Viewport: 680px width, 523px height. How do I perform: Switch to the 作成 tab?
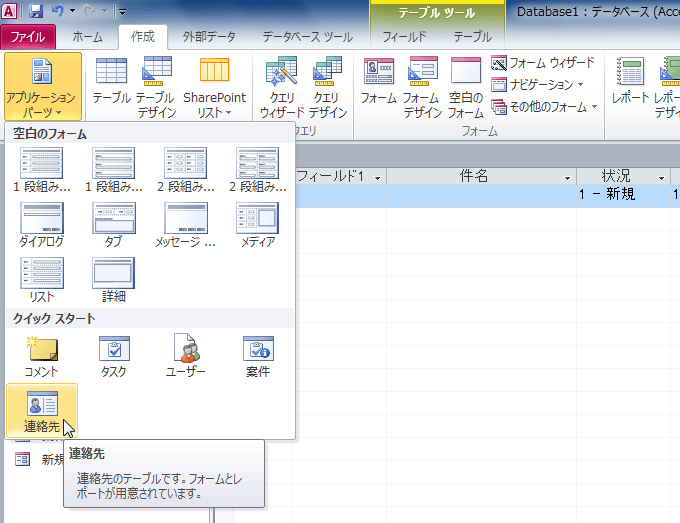143,37
